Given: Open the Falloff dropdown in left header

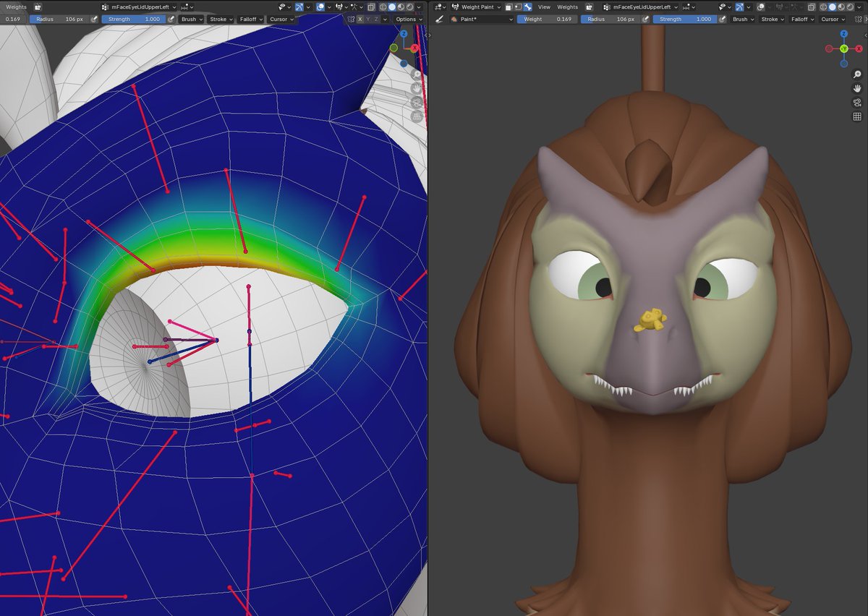Looking at the screenshot, I should pos(250,20).
